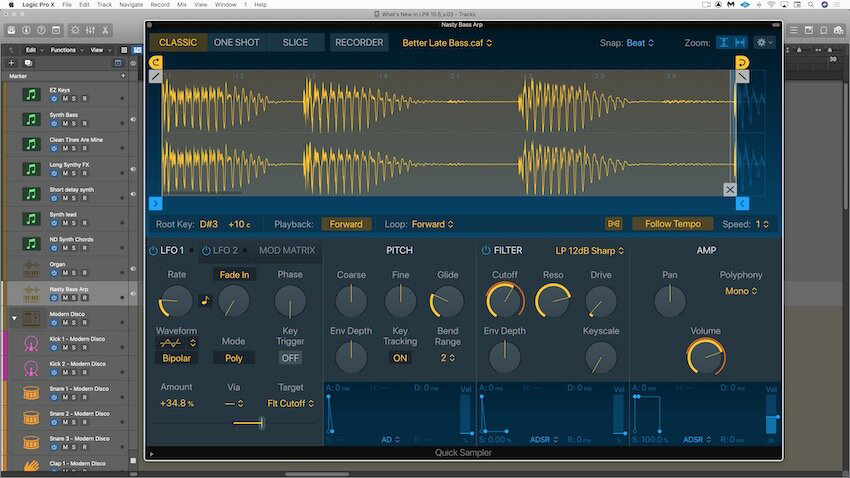Collapse the Modern Disco track stack triangle

click(14, 318)
